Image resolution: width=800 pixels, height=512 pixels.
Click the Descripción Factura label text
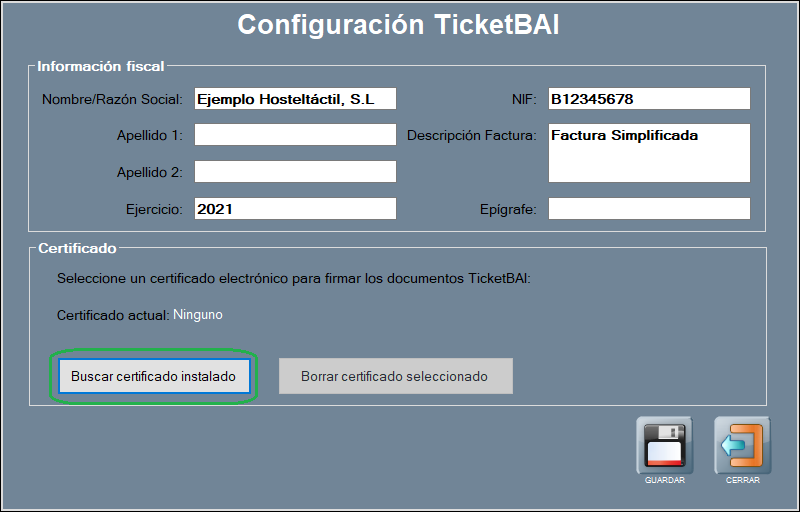point(472,136)
